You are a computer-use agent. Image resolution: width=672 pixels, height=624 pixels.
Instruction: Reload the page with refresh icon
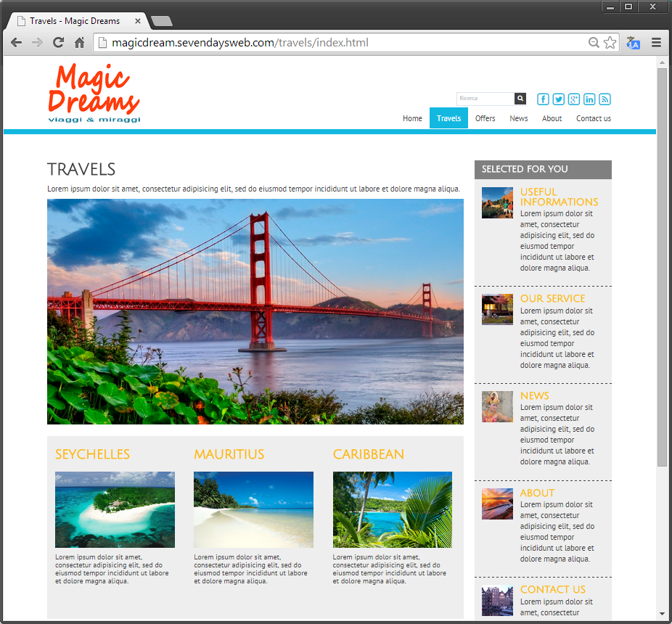[x=58, y=42]
